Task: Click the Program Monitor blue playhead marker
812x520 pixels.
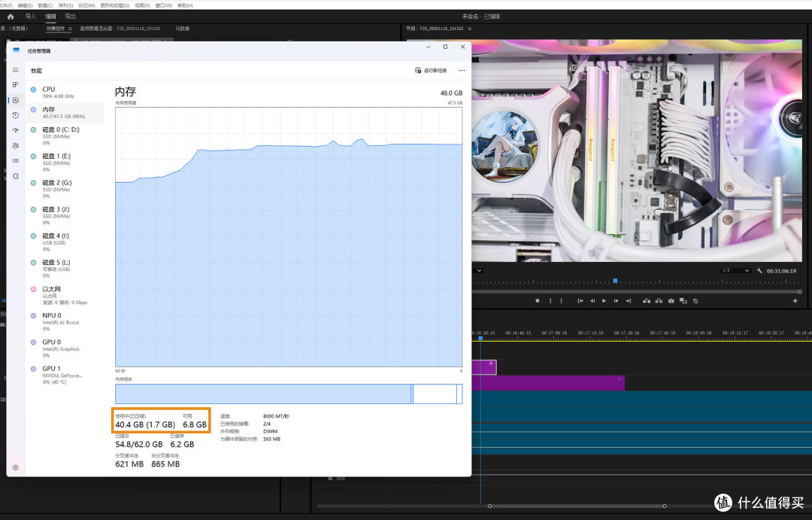Action: 615,281
